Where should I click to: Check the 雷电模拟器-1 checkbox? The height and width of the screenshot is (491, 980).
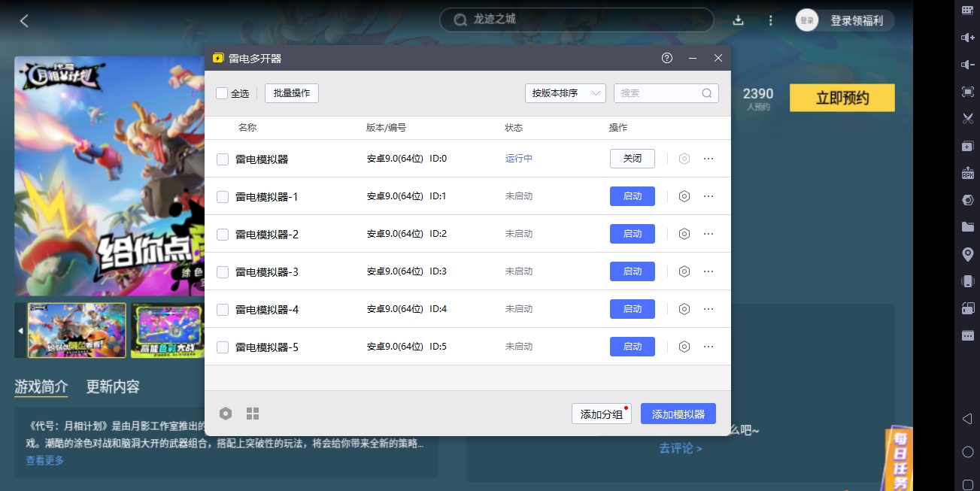(223, 197)
